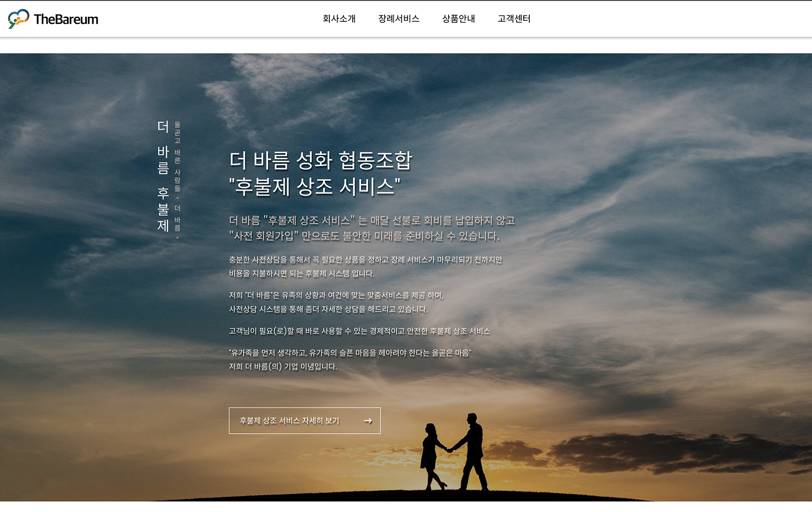Click the quote starting "유가족을 먼저 생각하고

[x=350, y=353]
